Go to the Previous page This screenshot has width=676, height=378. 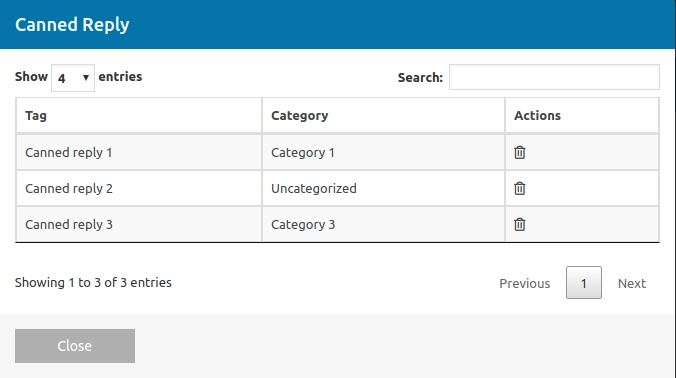525,283
